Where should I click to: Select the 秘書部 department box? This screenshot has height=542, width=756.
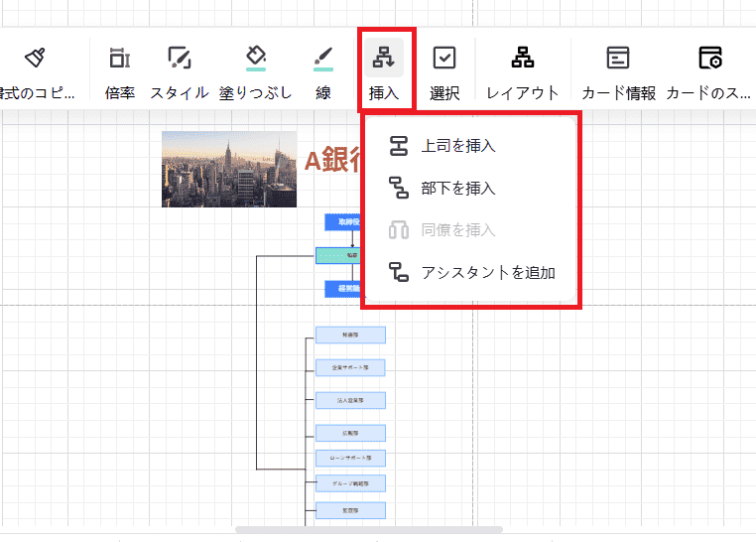(350, 335)
